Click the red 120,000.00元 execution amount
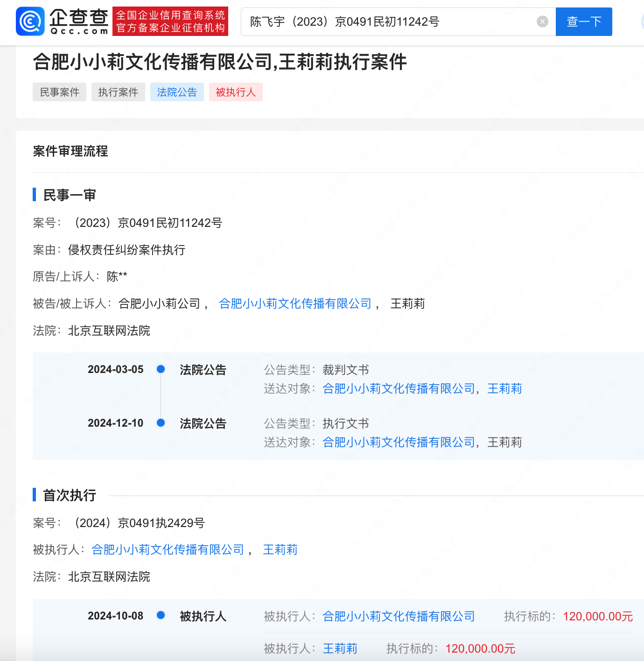The height and width of the screenshot is (661, 644). (x=597, y=616)
